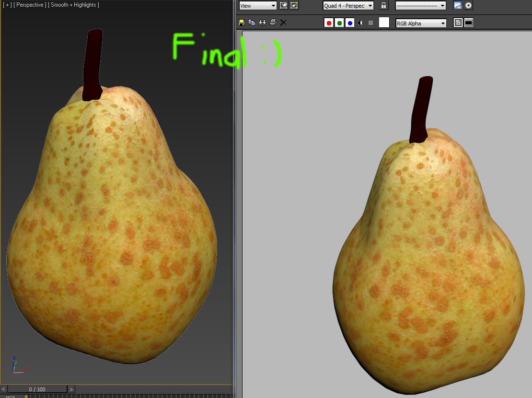Step to previous frame with < arrow
The width and height of the screenshot is (532, 398).
tap(4, 389)
